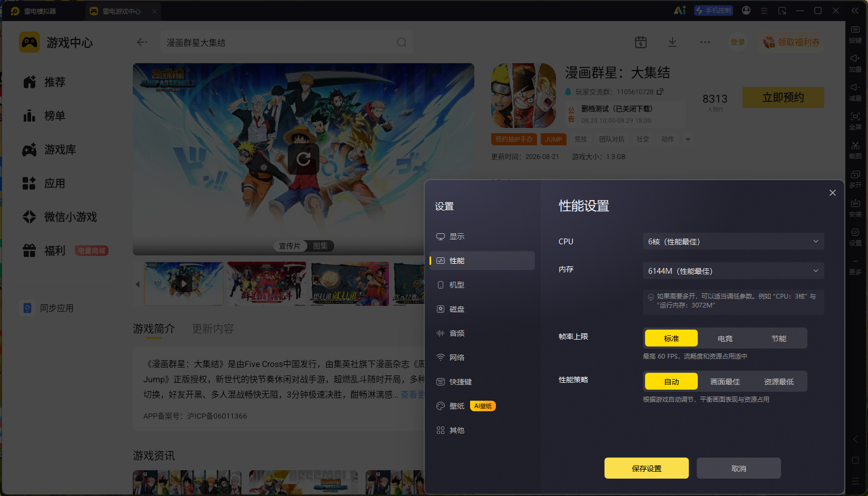Open 微信小游戏 section
This screenshot has height=496, width=868.
60,217
